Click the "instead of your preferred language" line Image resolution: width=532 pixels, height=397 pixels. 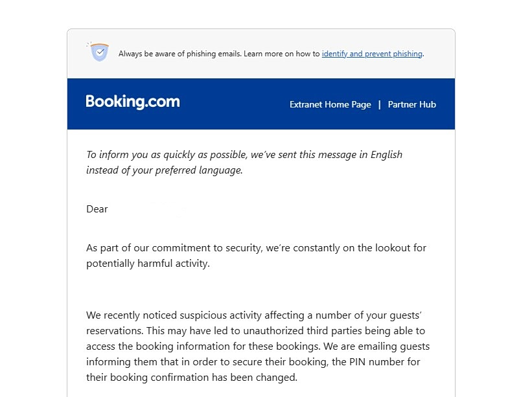point(165,170)
